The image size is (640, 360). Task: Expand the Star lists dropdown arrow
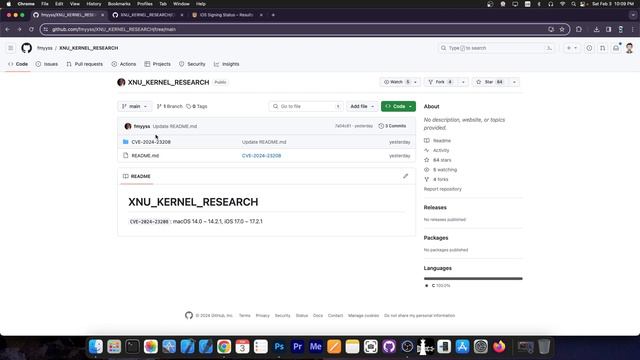tap(514, 82)
